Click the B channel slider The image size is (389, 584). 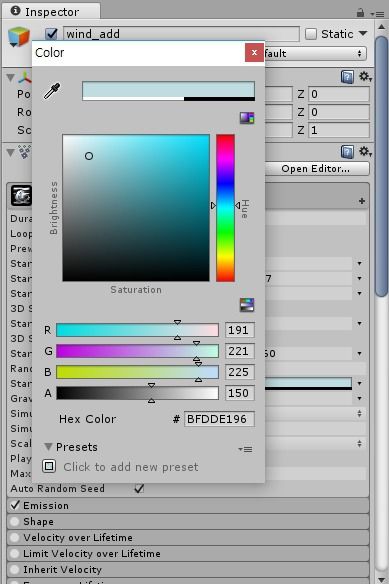tap(137, 372)
